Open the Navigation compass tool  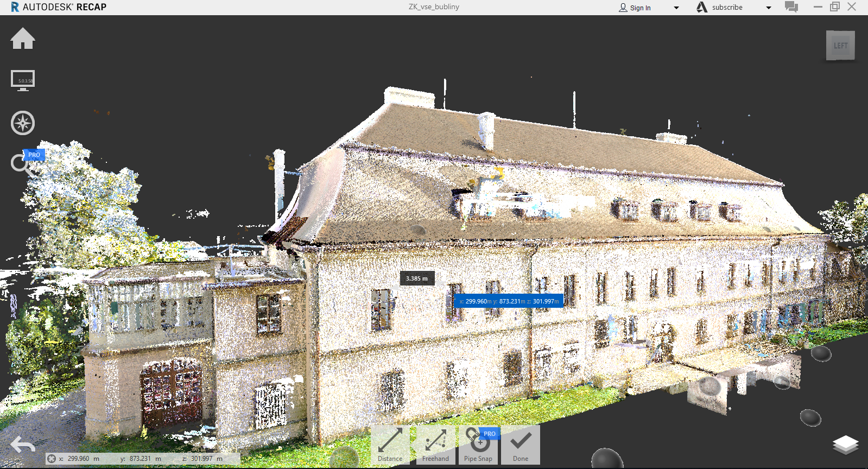[x=23, y=123]
